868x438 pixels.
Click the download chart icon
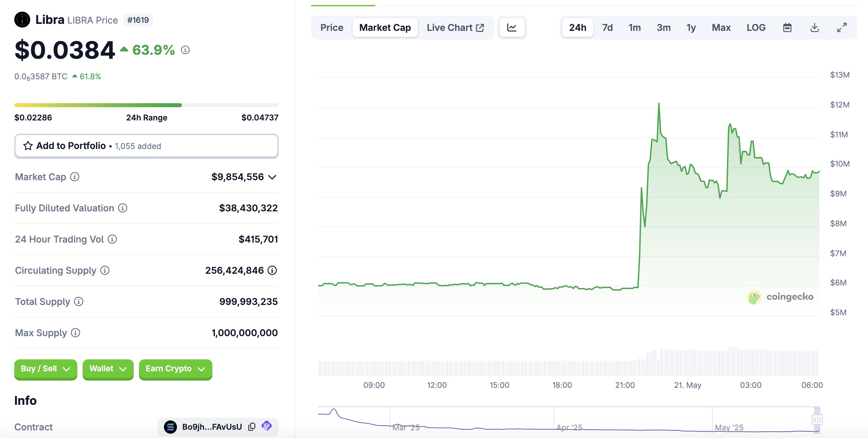814,28
